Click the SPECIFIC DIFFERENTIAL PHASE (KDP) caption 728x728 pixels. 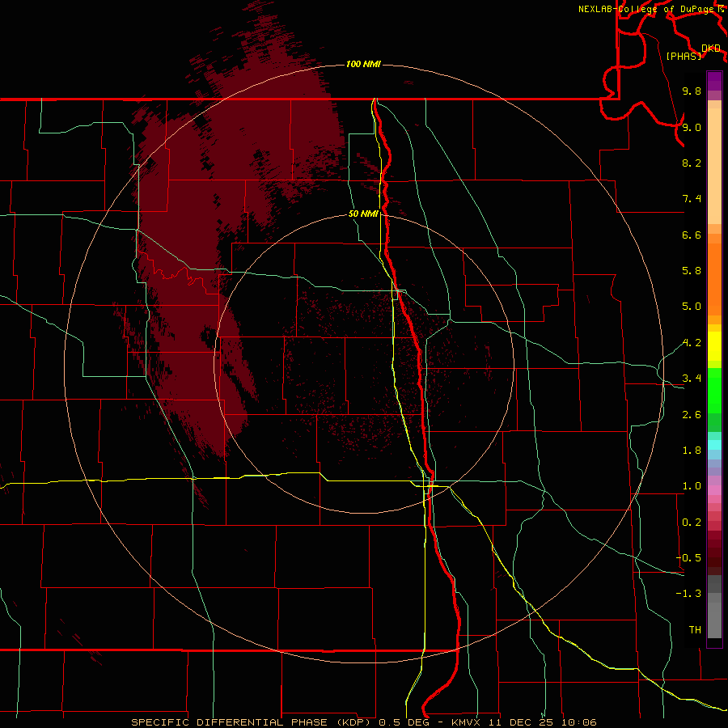point(251,722)
